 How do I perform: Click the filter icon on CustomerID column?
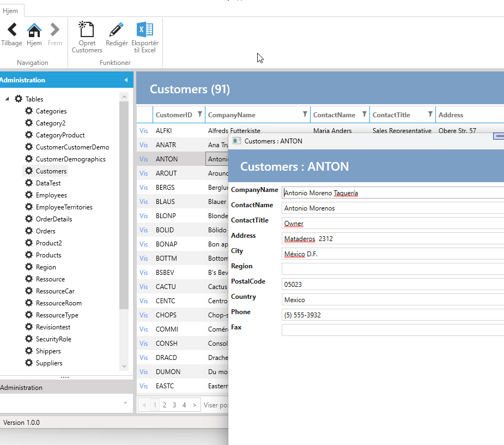(200, 115)
